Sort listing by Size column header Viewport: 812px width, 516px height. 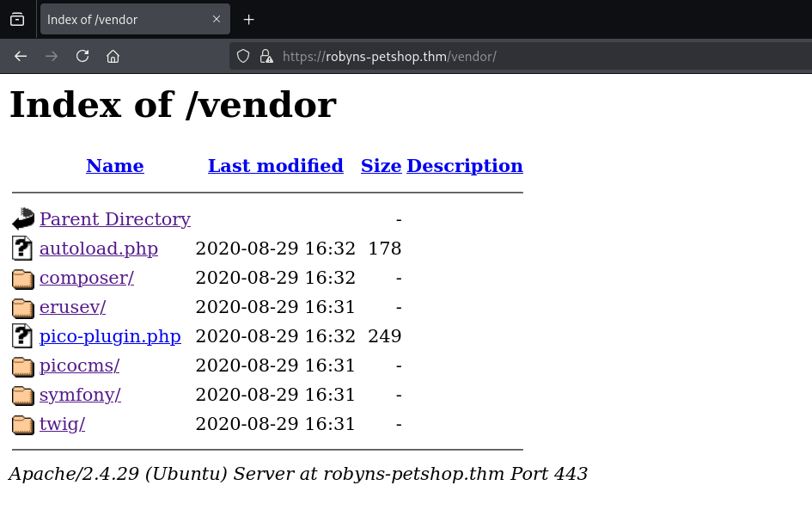381,166
